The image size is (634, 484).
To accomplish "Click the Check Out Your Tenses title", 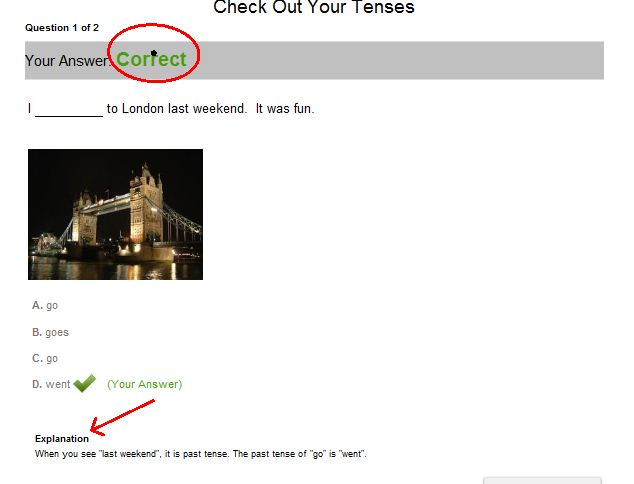I will tap(314, 7).
